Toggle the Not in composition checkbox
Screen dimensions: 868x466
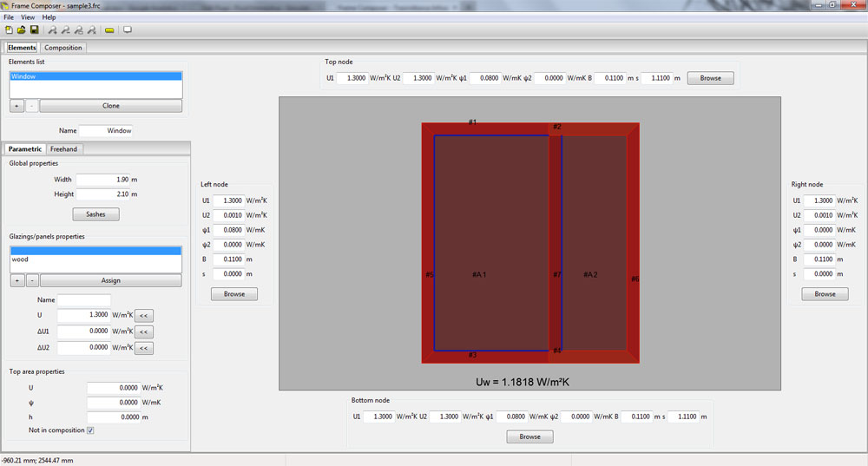tap(90, 430)
